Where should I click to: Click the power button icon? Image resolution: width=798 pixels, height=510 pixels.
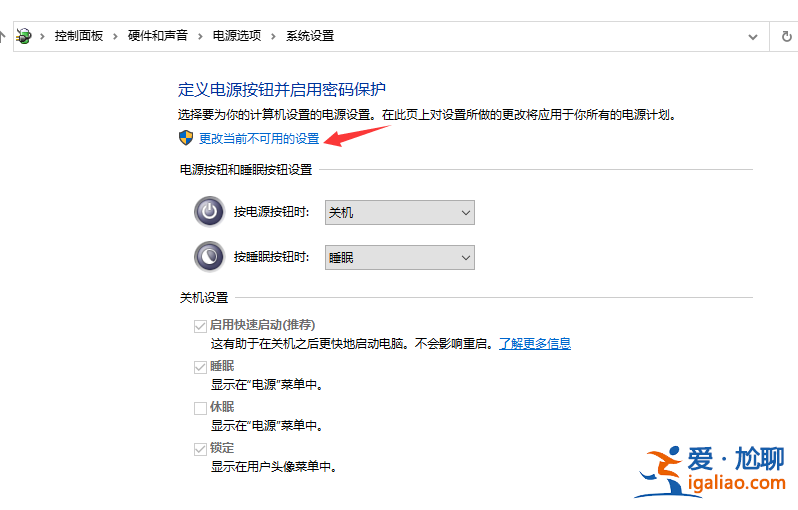[x=209, y=211]
